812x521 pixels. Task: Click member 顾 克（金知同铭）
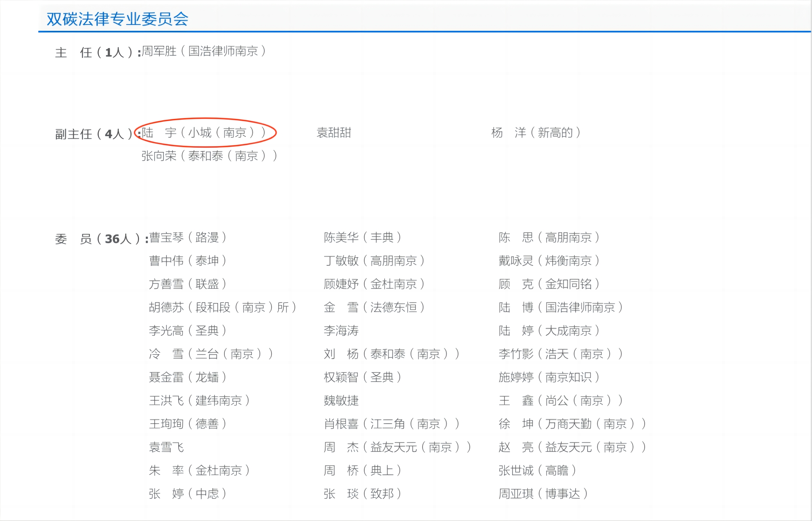click(549, 284)
